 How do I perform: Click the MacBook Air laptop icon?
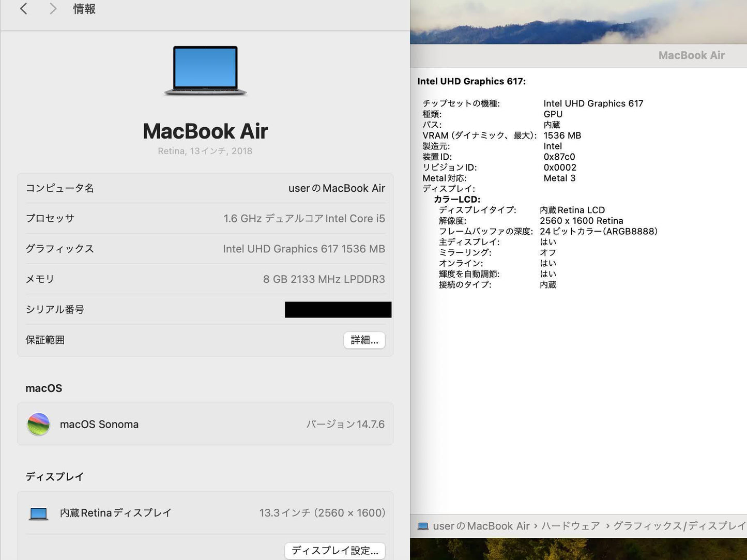click(x=205, y=71)
